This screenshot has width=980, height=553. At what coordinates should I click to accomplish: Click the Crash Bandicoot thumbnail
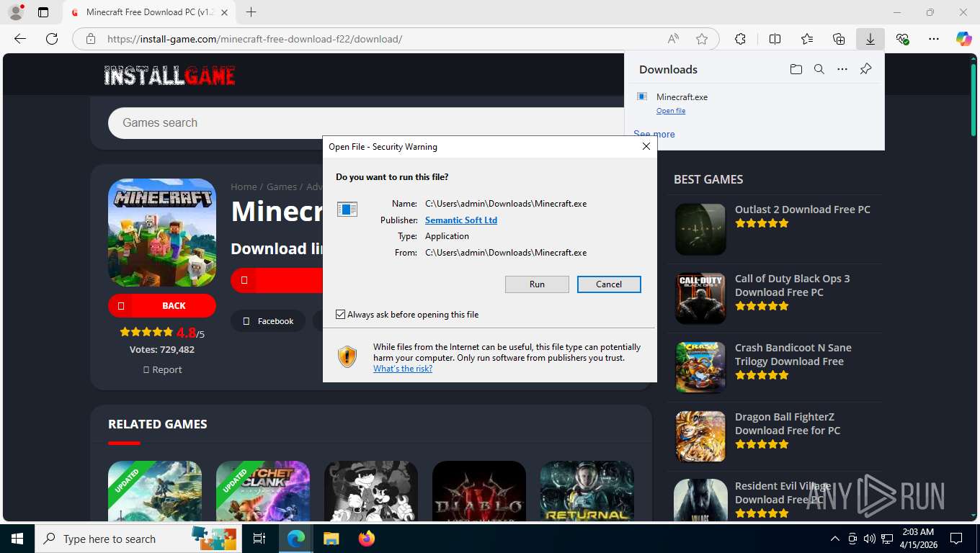[x=700, y=367]
